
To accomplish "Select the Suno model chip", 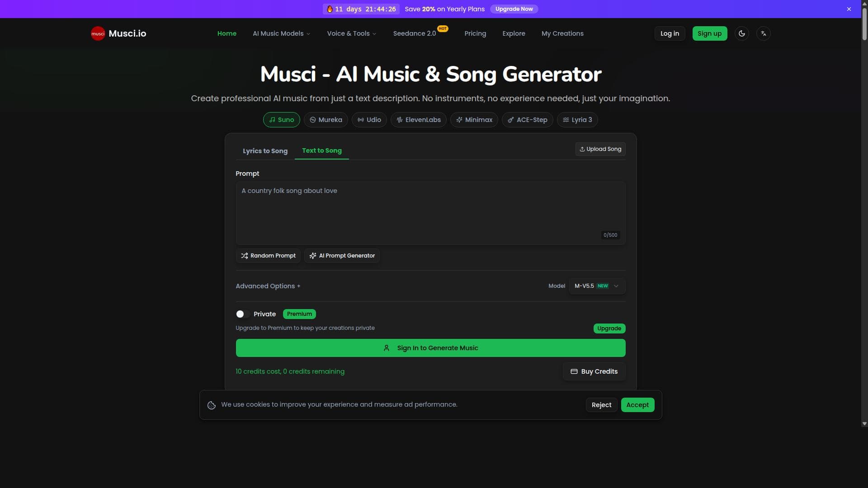I will [x=281, y=120].
